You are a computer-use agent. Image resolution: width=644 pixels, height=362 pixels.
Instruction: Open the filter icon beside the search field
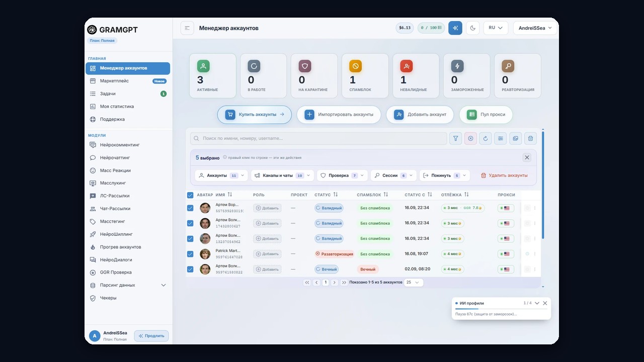455,138
